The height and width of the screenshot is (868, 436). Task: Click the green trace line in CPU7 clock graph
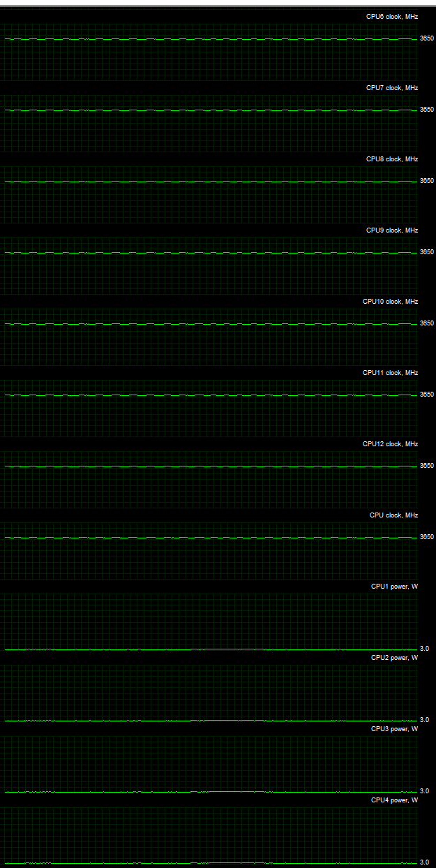pos(209,110)
